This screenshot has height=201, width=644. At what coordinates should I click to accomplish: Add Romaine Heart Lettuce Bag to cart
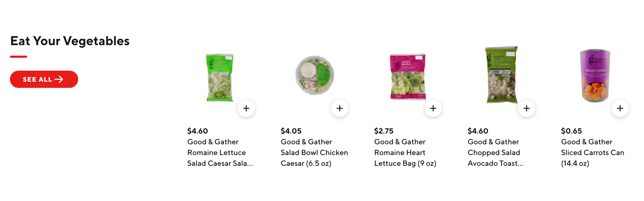pyautogui.click(x=433, y=108)
